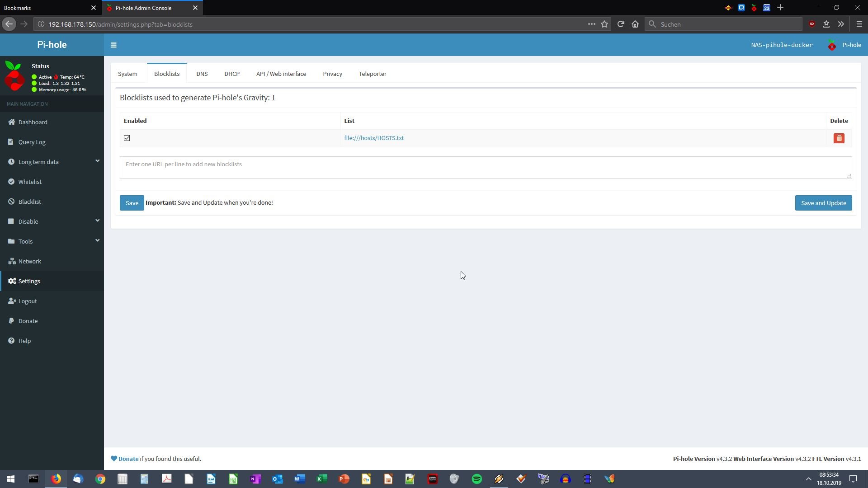Open the API / Web interface tab
The width and height of the screenshot is (868, 488).
(x=281, y=74)
